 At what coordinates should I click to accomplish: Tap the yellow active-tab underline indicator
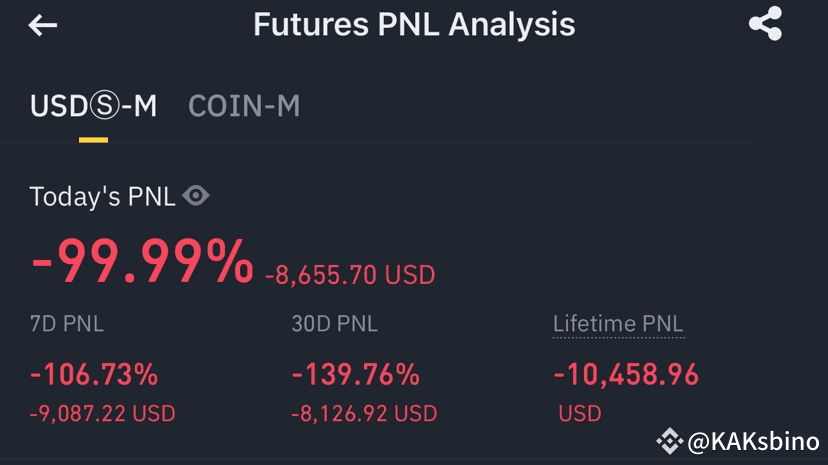point(93,140)
